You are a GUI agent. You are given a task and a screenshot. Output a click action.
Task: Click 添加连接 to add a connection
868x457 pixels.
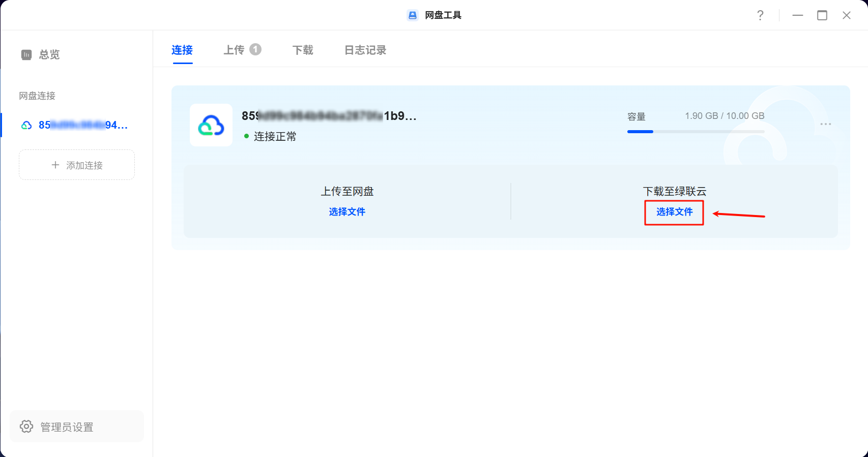(77, 165)
